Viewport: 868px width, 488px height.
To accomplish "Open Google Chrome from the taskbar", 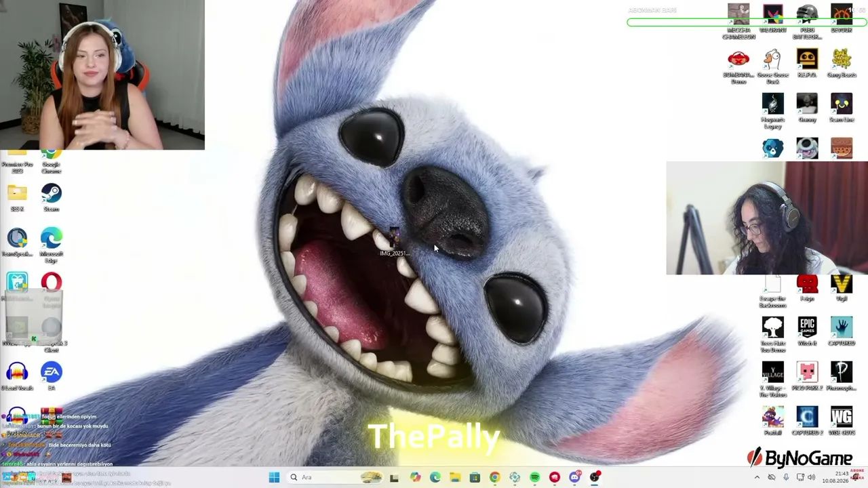I will click(x=495, y=477).
